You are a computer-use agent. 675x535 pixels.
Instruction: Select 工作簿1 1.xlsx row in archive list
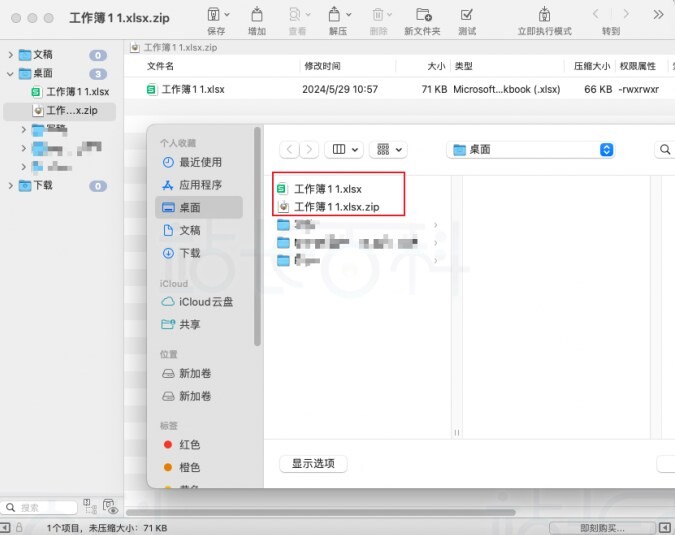point(399,90)
